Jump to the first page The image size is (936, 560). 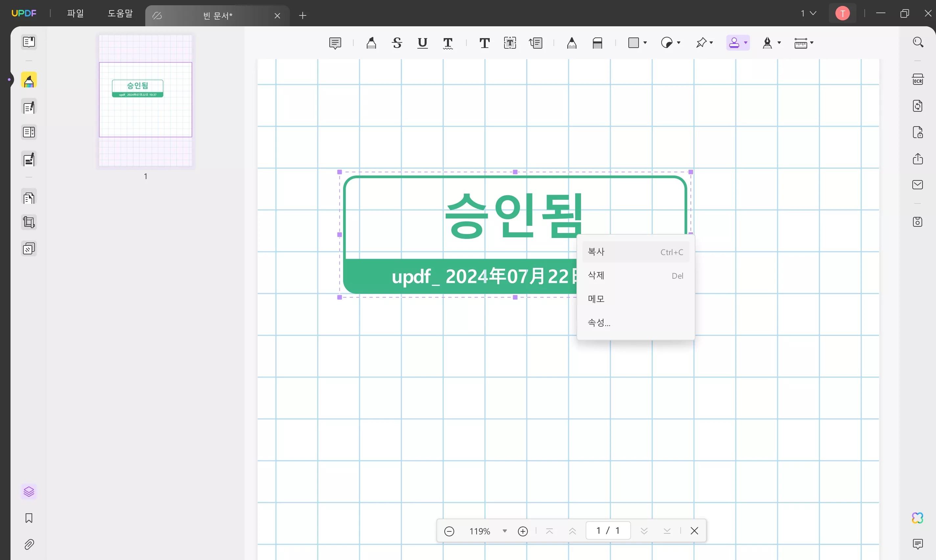[x=550, y=531]
